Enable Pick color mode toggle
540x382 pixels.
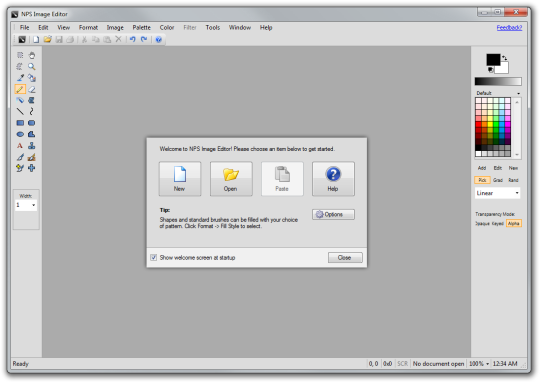click(x=482, y=180)
